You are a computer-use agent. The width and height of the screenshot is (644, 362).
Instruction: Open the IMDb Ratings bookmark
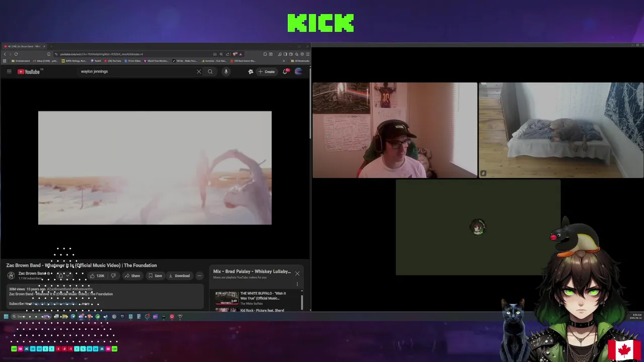pos(74,61)
